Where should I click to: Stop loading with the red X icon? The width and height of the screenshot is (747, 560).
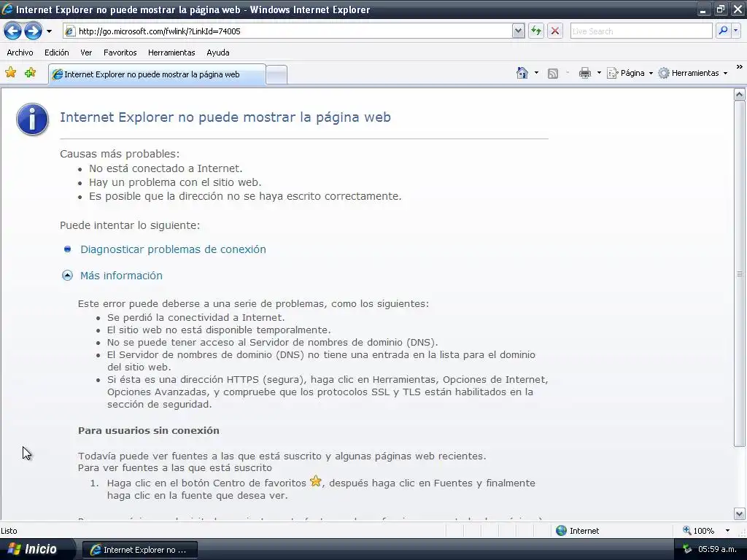click(x=555, y=31)
